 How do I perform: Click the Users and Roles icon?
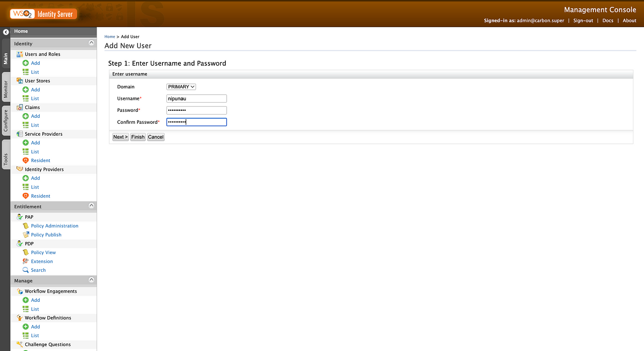click(x=20, y=54)
